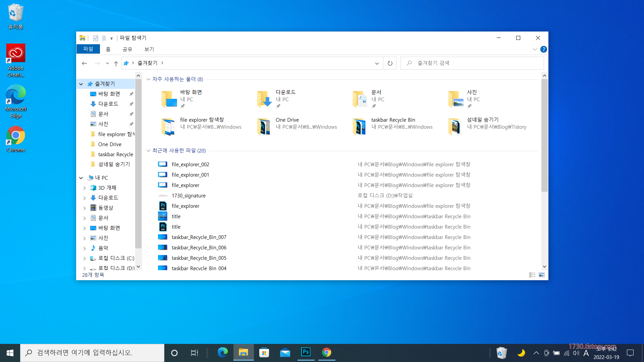644x362 pixels.
Task: Open the 보기 ribbon tab
Action: 149,49
